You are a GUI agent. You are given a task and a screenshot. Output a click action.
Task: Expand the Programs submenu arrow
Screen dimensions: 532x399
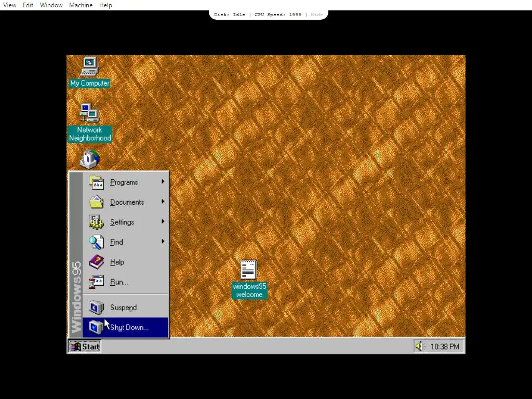click(163, 182)
